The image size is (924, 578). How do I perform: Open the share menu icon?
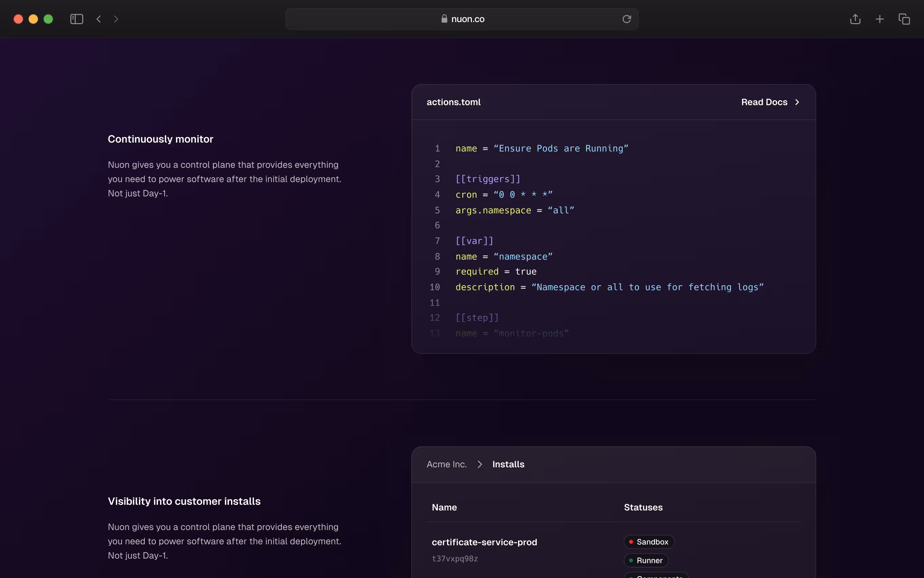[855, 19]
